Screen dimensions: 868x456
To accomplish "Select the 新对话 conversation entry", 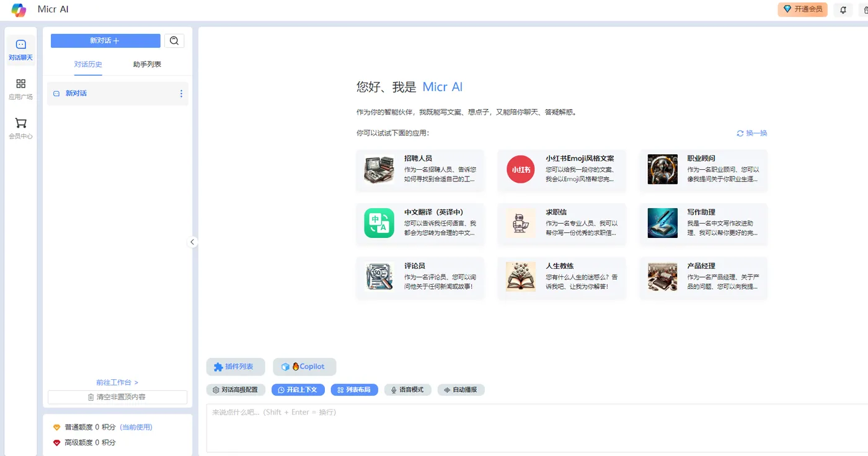I will click(x=118, y=94).
